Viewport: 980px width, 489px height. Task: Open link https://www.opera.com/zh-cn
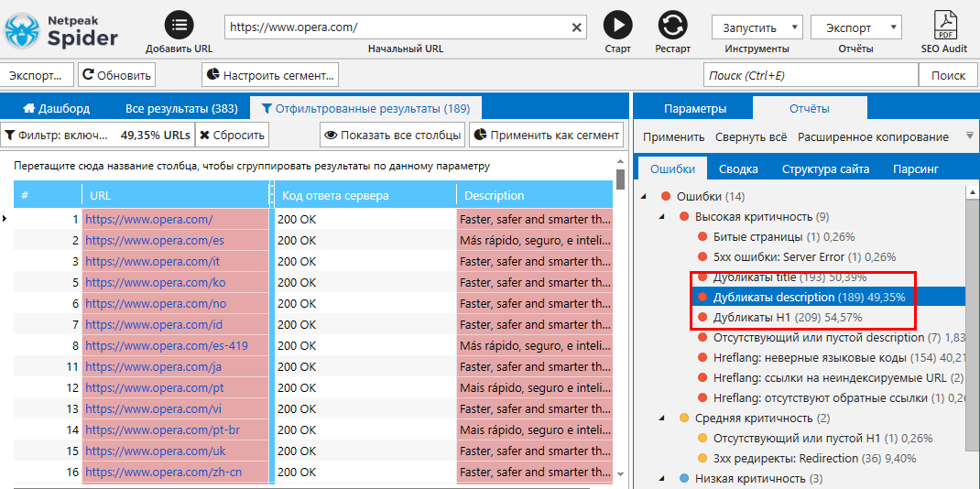pyautogui.click(x=163, y=473)
